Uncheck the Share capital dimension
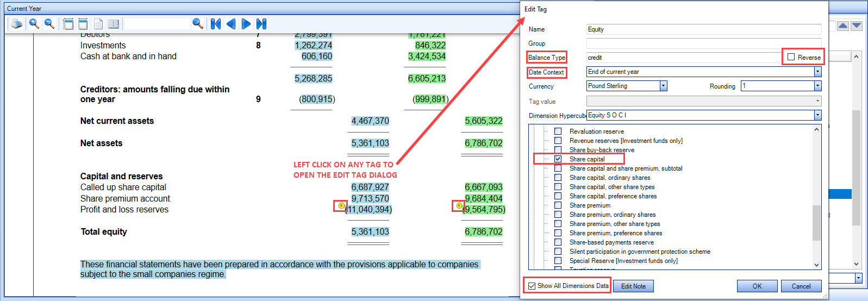 pyautogui.click(x=558, y=159)
